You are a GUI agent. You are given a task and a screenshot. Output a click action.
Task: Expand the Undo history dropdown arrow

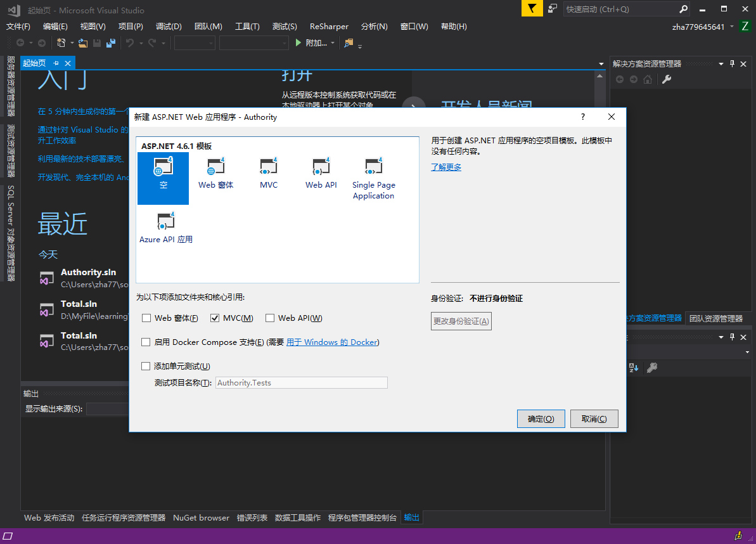(141, 43)
